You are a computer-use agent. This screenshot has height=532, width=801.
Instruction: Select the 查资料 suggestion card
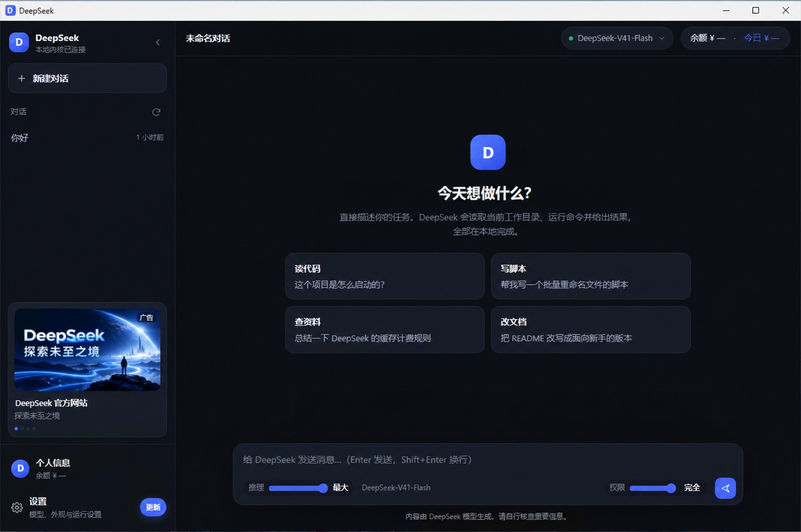(x=385, y=330)
